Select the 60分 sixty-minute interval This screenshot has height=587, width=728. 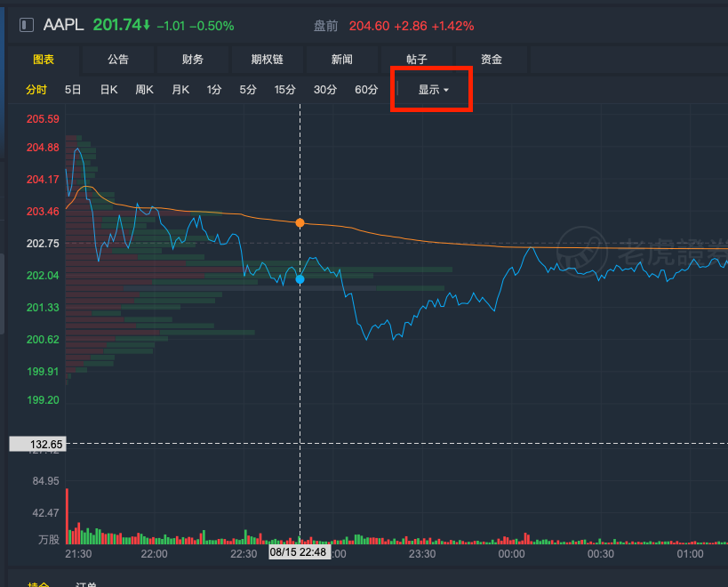tap(366, 90)
